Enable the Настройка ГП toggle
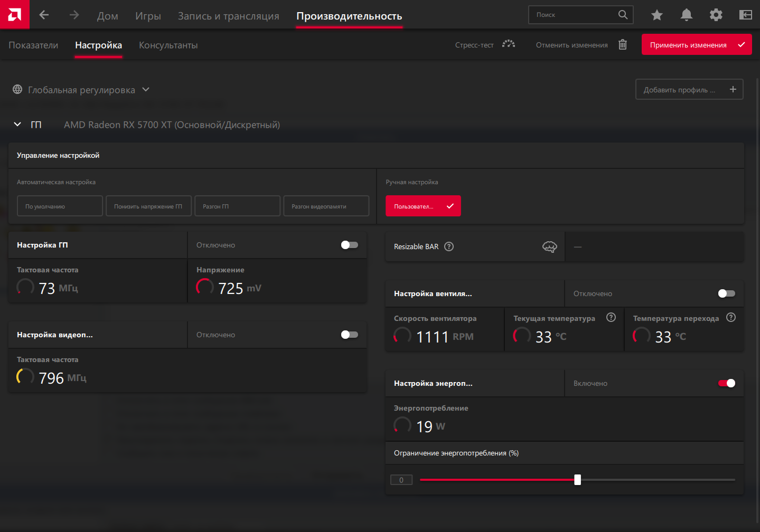The width and height of the screenshot is (760, 532). click(350, 245)
